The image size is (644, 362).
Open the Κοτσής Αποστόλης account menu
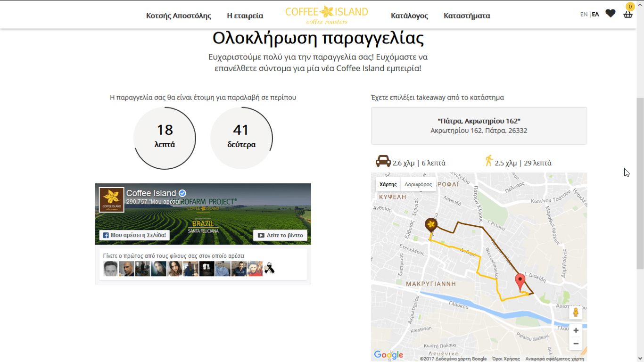click(x=179, y=16)
